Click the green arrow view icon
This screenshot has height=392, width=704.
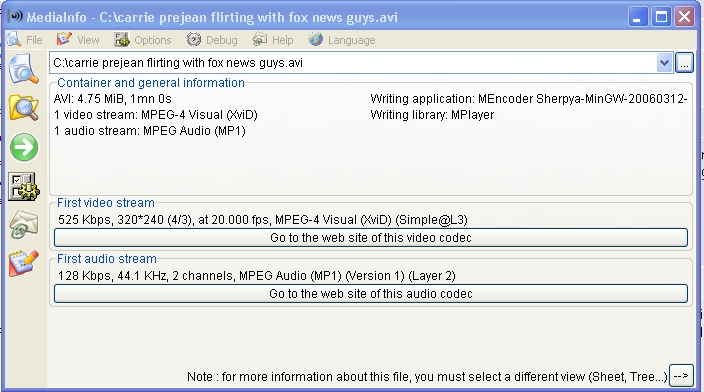coord(24,147)
